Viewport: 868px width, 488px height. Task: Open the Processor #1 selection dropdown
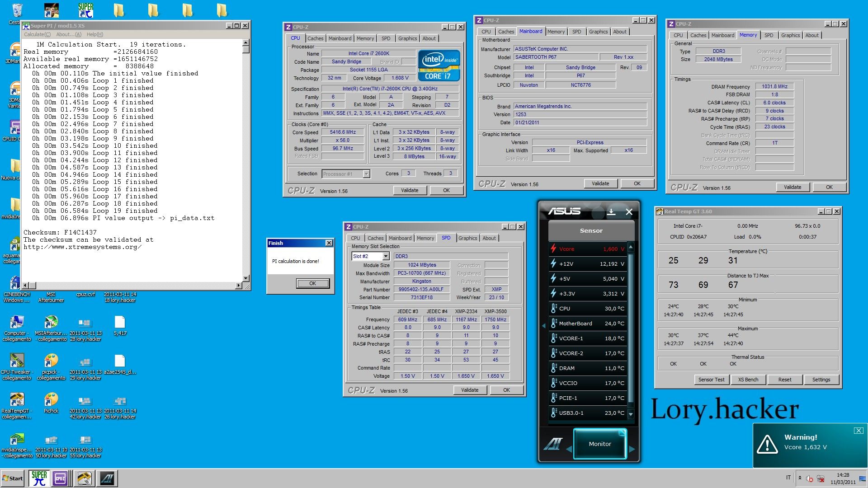click(366, 174)
